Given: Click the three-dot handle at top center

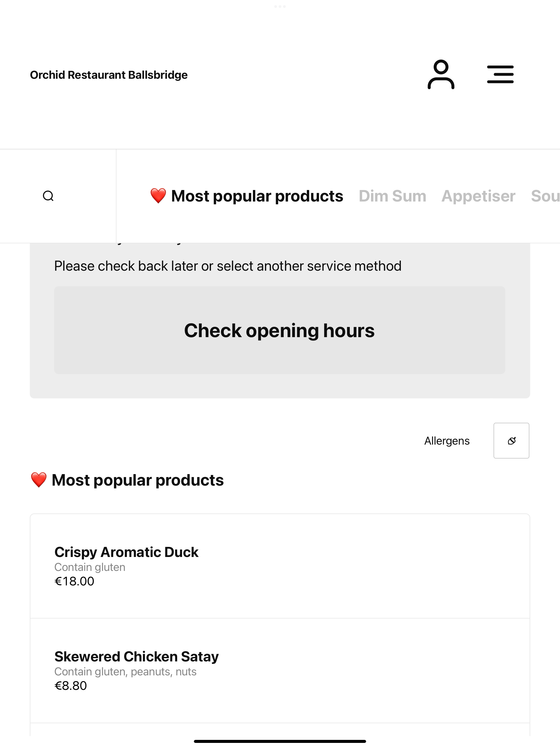Looking at the screenshot, I should [x=280, y=6].
